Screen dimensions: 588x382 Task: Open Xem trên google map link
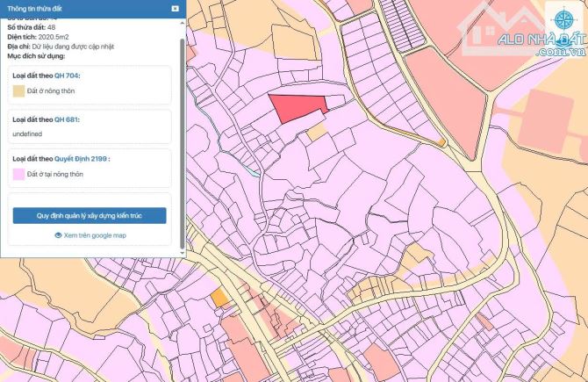pos(95,235)
